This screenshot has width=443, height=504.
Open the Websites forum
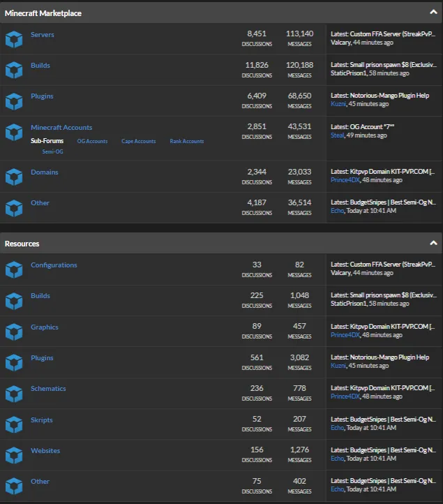click(x=45, y=451)
